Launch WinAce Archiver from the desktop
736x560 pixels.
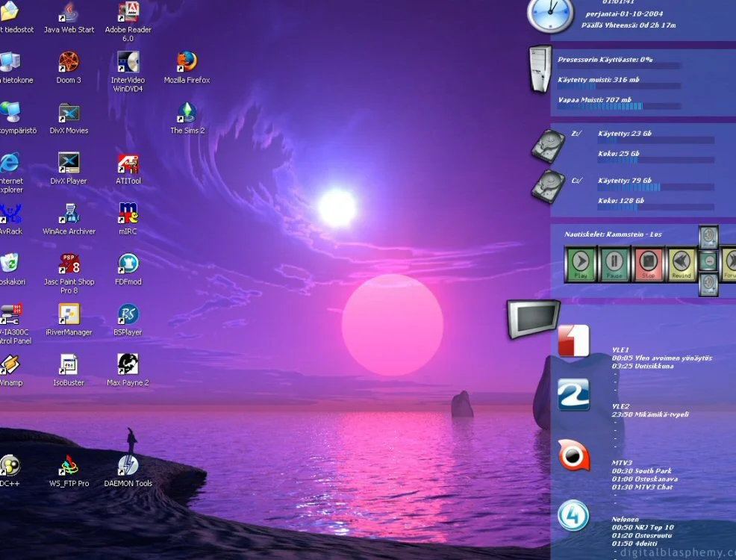69,214
